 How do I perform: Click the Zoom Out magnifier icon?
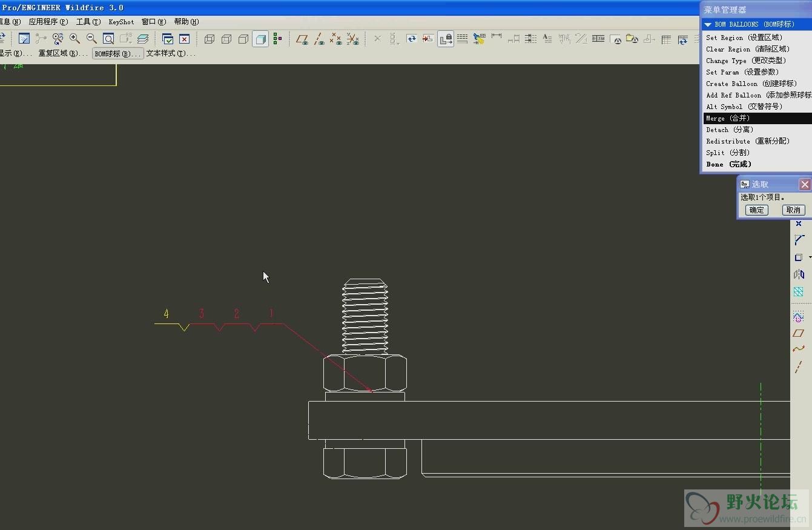click(91, 39)
